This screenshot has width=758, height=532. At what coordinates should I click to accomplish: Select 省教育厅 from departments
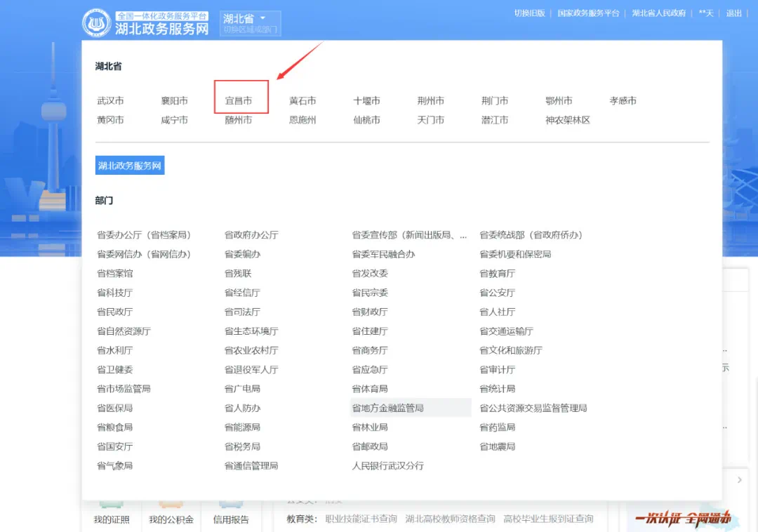(x=497, y=274)
